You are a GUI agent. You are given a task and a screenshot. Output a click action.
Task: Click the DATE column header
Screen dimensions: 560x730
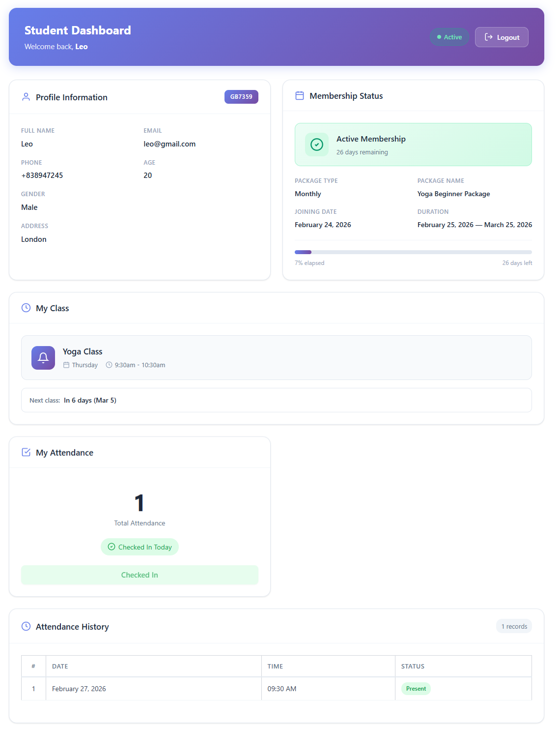click(60, 666)
